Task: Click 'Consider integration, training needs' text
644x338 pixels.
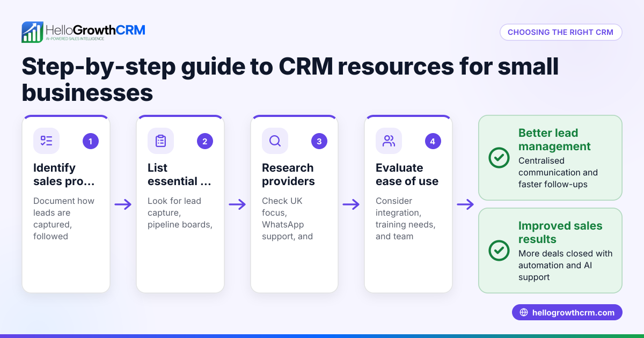Action: [405, 218]
